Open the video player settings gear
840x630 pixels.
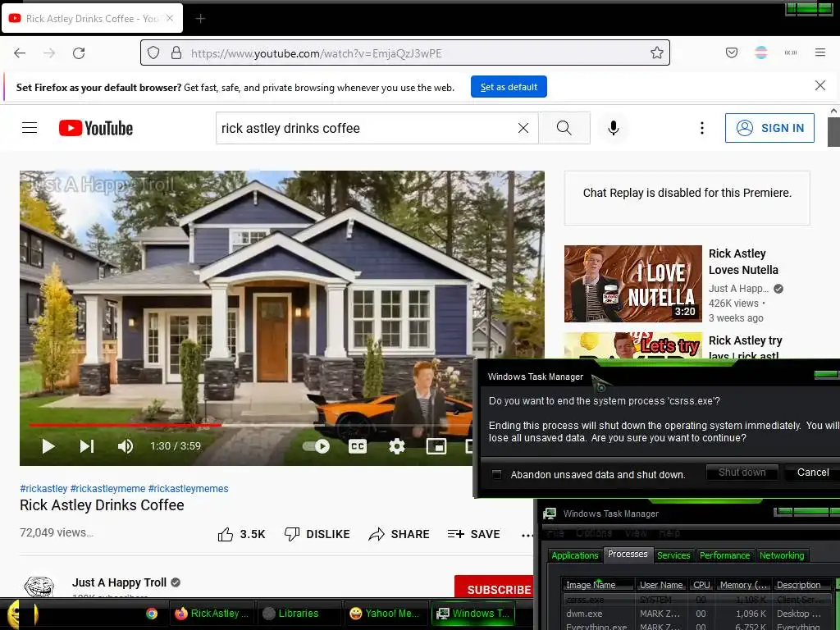click(x=397, y=446)
